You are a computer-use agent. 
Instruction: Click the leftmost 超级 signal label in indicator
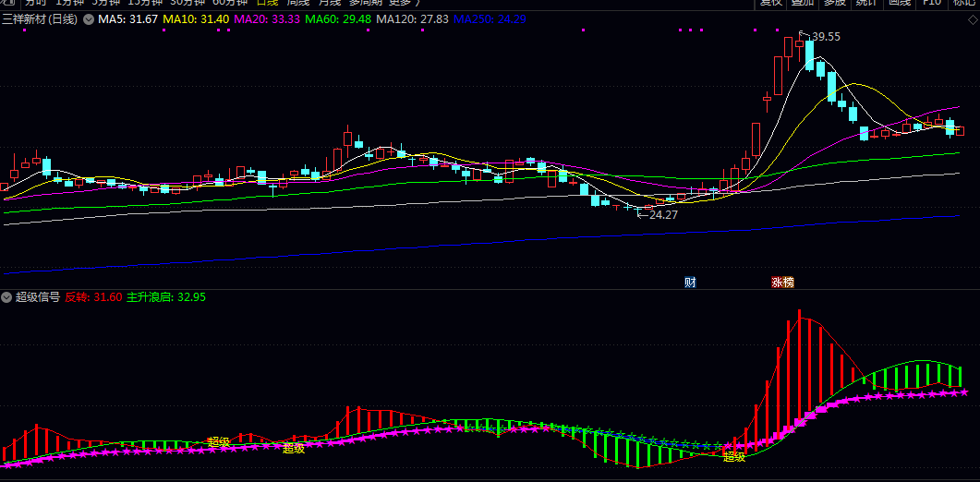pyautogui.click(x=218, y=441)
